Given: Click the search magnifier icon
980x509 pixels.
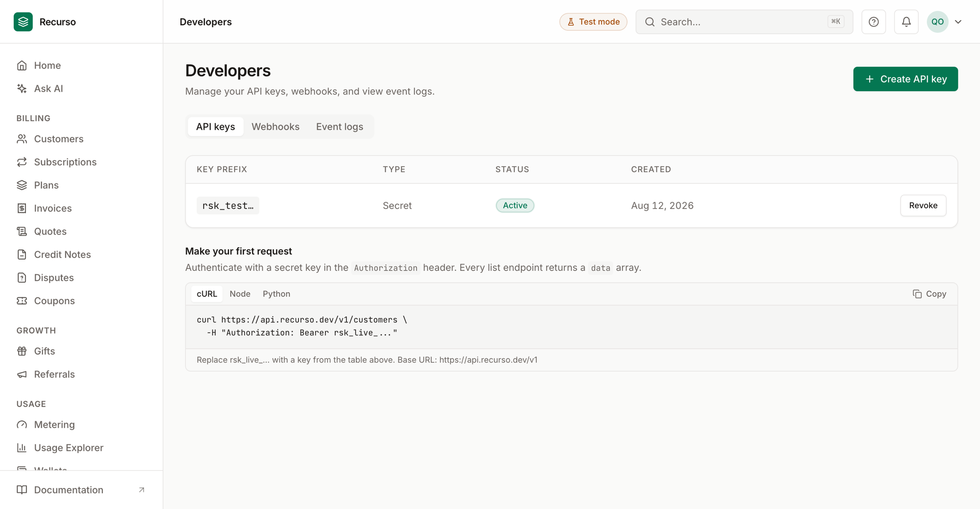Looking at the screenshot, I should tap(650, 22).
